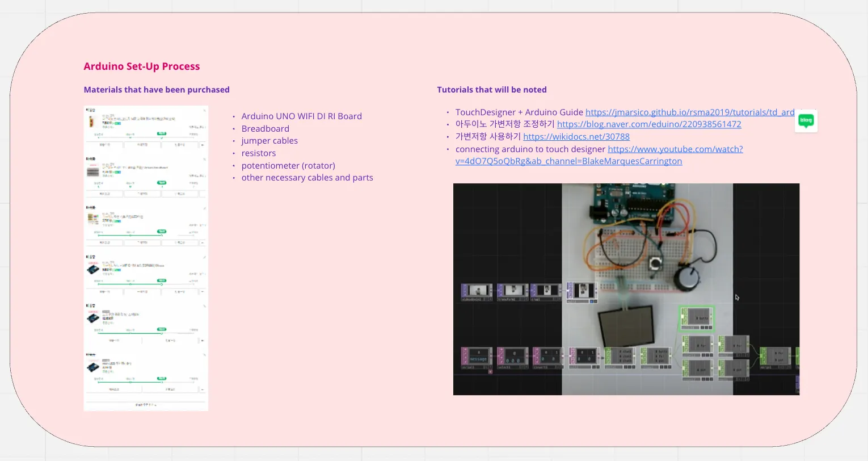This screenshot has height=461, width=868.
Task: Open the wikidocs.net/30788 link
Action: (x=576, y=137)
